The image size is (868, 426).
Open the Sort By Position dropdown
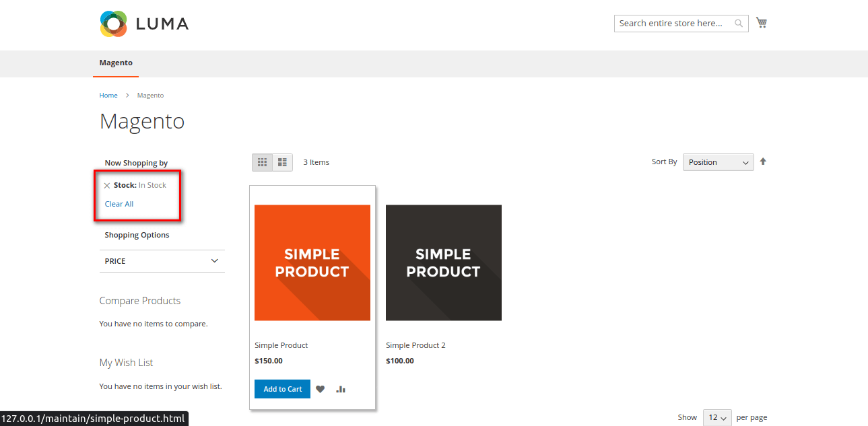(x=718, y=162)
